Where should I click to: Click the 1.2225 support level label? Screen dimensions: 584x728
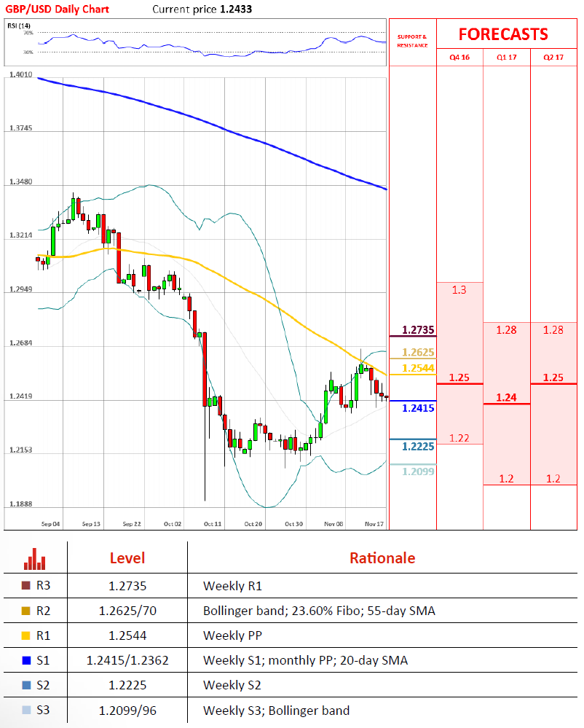[418, 446]
